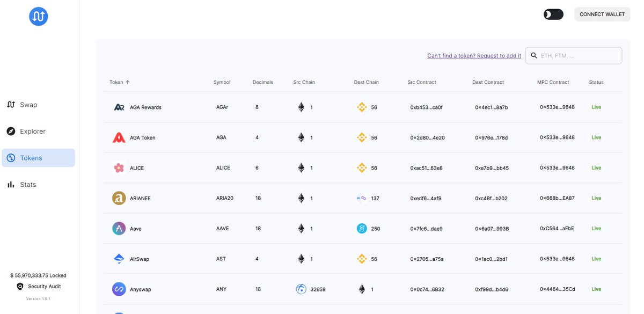Click BSC dest chain icon in AGA Rewards row
644x314 pixels.
[x=362, y=107]
